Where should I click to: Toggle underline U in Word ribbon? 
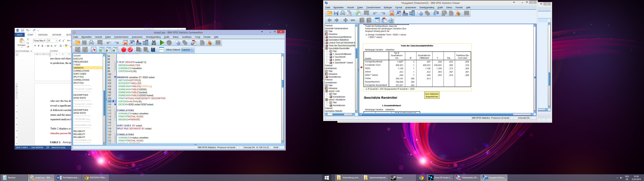pos(42,46)
